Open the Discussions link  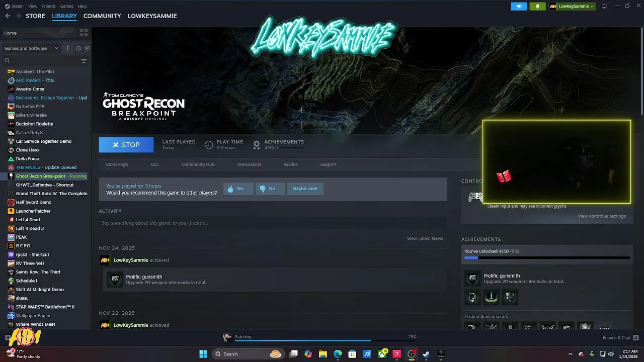249,164
